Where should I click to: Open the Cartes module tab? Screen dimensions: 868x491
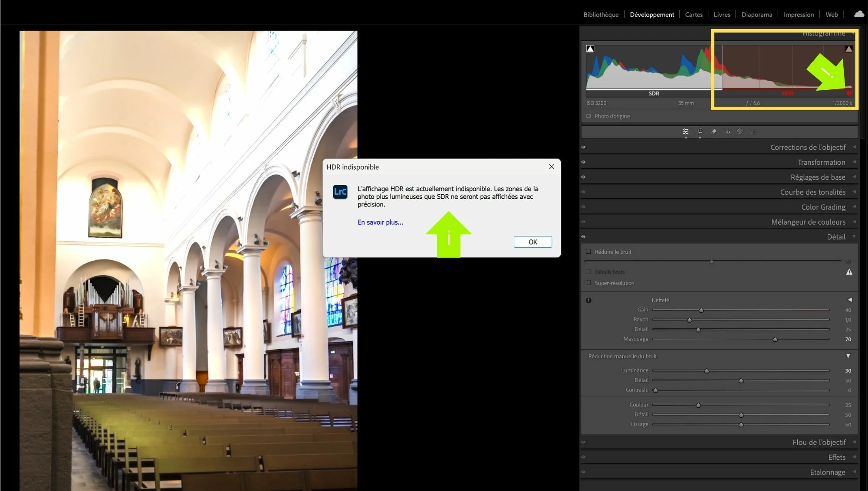click(x=694, y=15)
